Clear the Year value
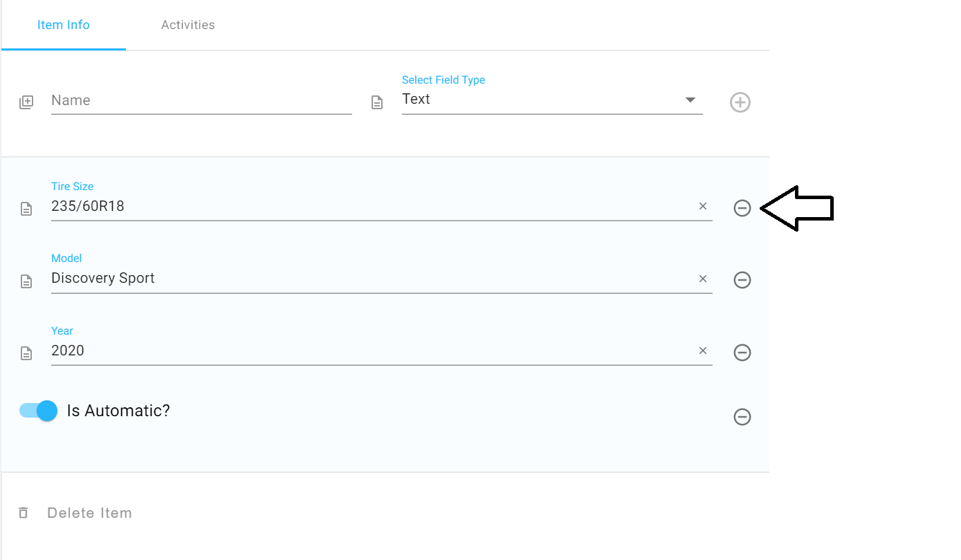This screenshot has width=961, height=560. click(703, 351)
